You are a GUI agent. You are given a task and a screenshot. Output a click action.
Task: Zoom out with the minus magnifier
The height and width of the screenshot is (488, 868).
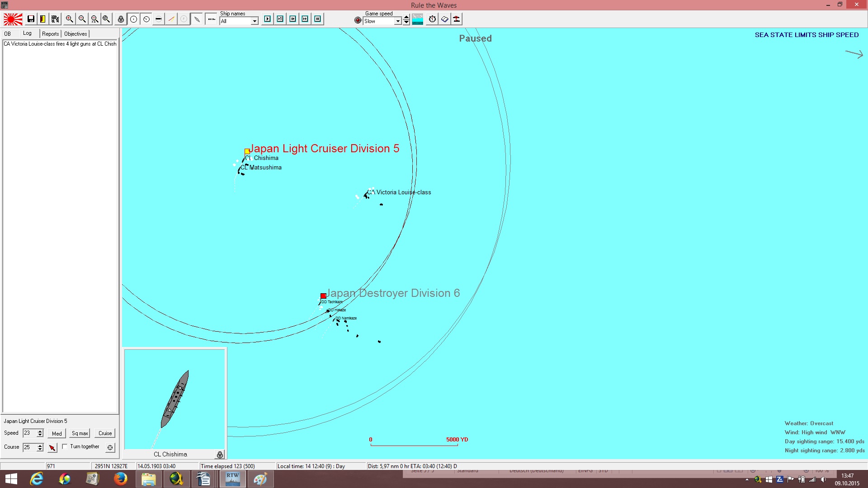click(x=82, y=19)
